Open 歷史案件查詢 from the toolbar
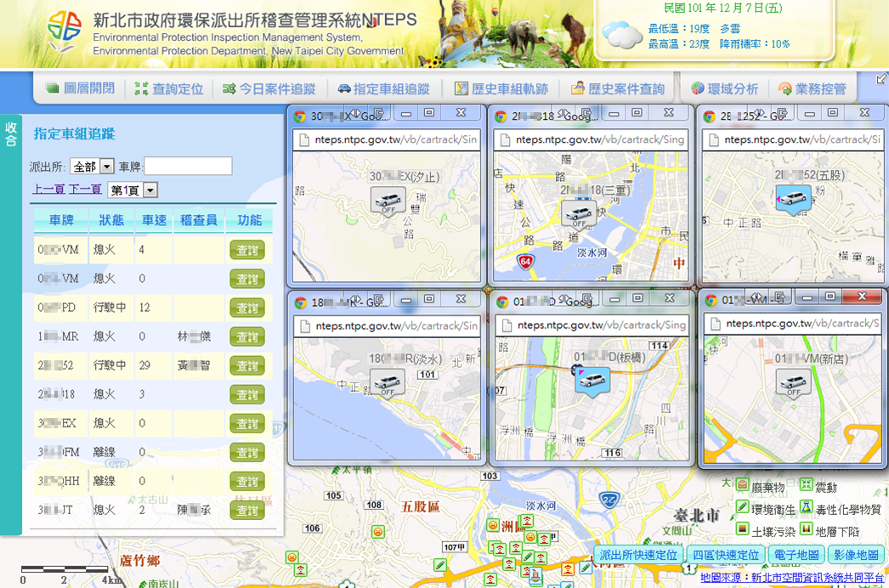The width and height of the screenshot is (889, 588). (x=618, y=89)
